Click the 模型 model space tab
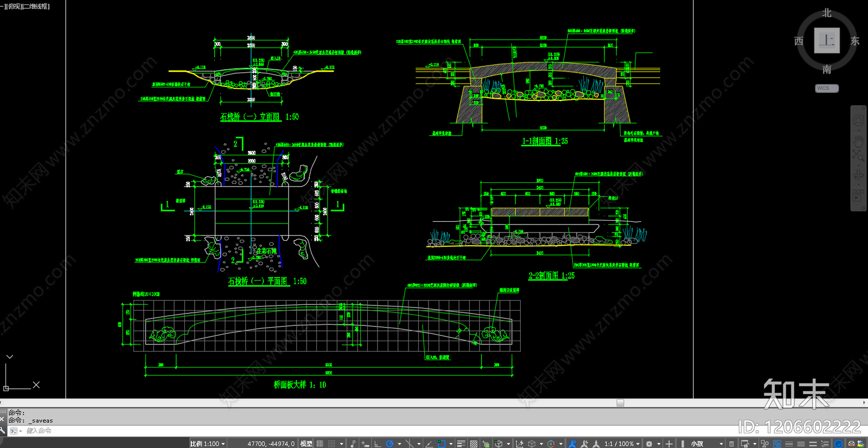 (306, 444)
